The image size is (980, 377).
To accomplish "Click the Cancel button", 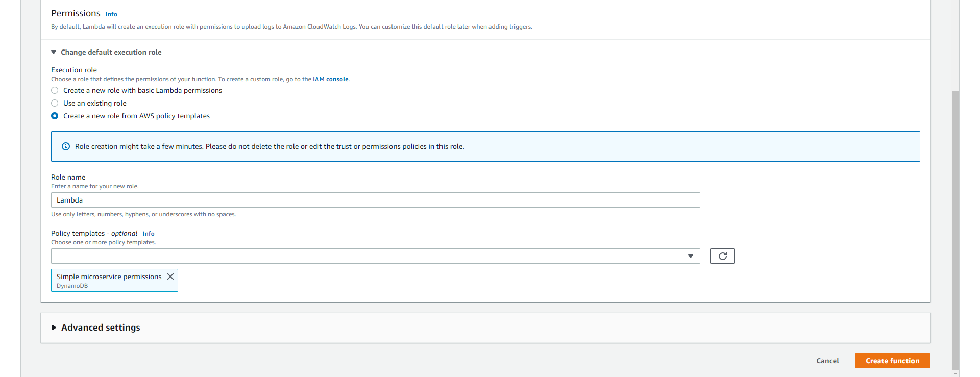I will (x=827, y=361).
